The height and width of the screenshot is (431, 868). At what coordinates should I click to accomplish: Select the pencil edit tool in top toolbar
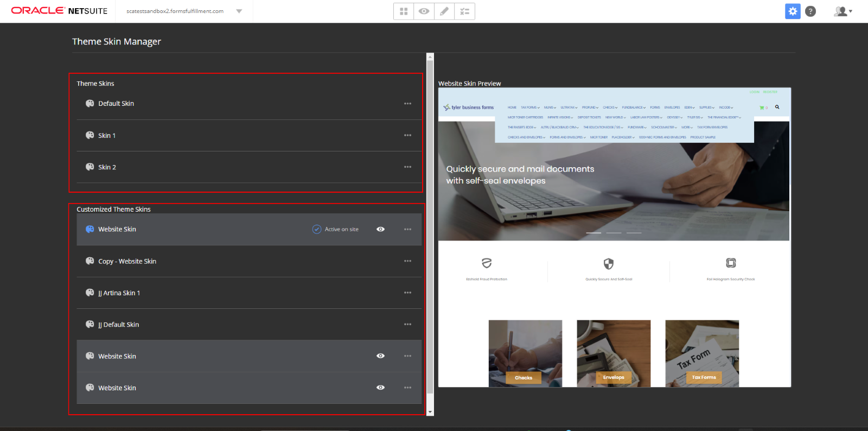point(444,11)
